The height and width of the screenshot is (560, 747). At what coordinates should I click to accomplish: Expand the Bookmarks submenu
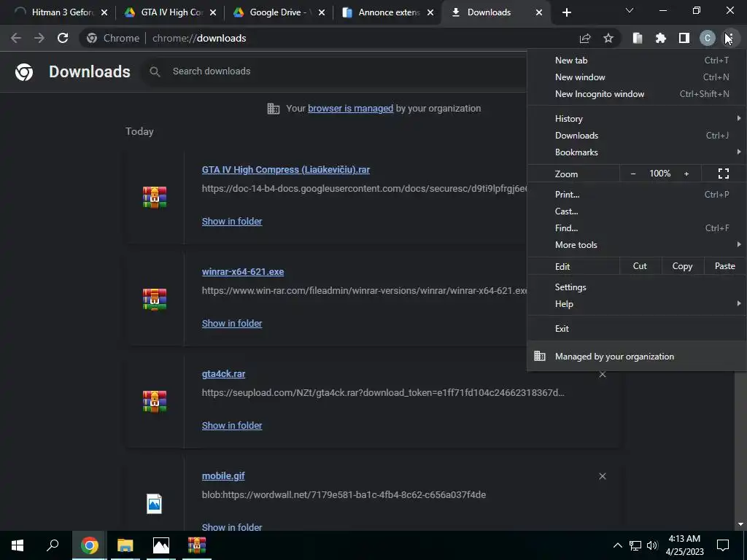pyautogui.click(x=637, y=152)
